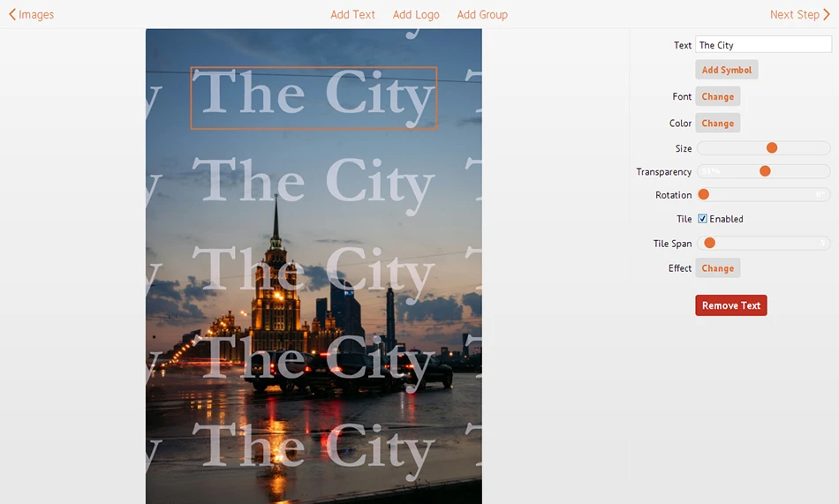839x504 pixels.
Task: Select the orange-outlined 'The City' watermark
Action: (314, 97)
